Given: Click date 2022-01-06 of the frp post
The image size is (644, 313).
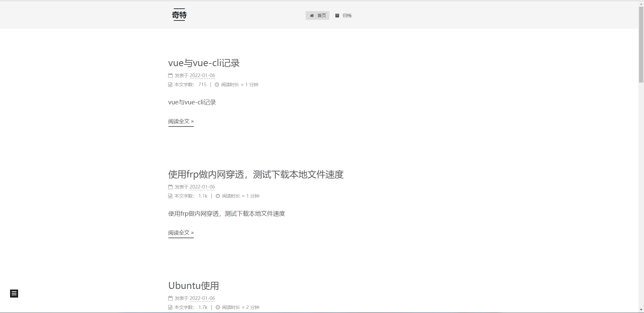Looking at the screenshot, I should (202, 187).
